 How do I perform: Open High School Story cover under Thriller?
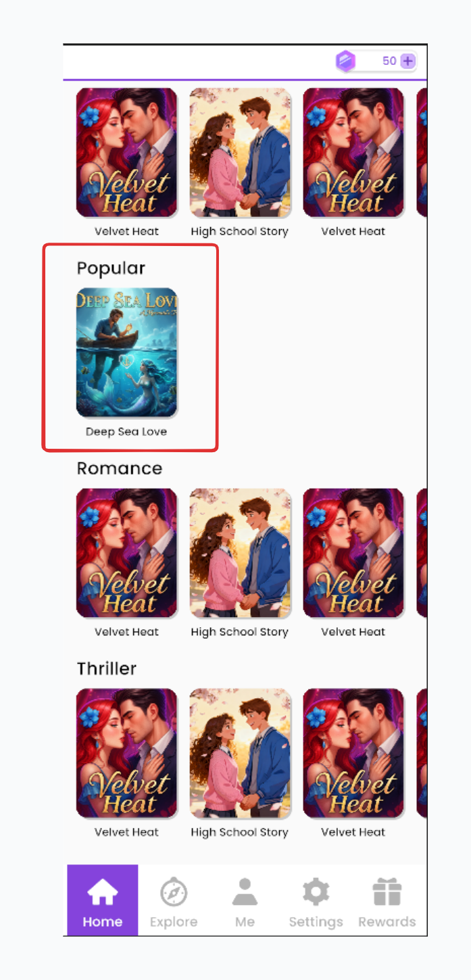click(x=240, y=753)
